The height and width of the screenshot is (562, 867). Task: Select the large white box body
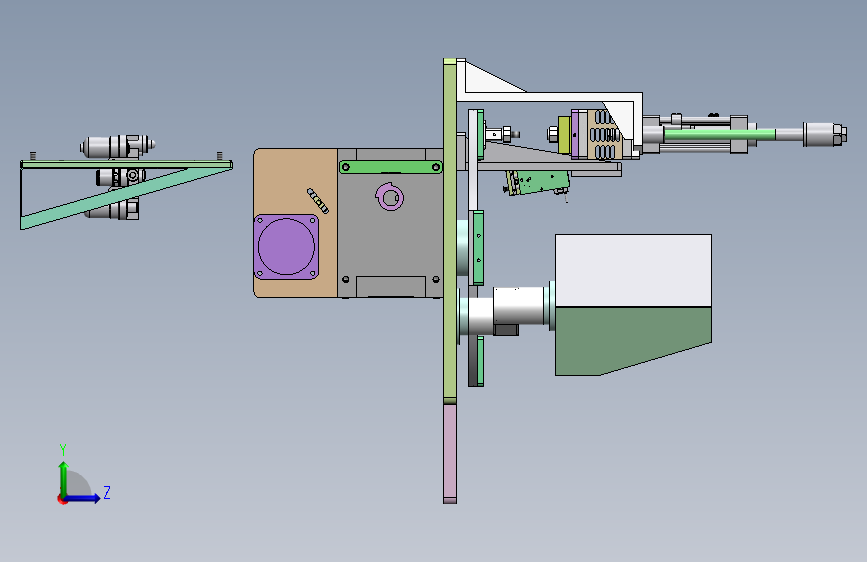pos(633,270)
